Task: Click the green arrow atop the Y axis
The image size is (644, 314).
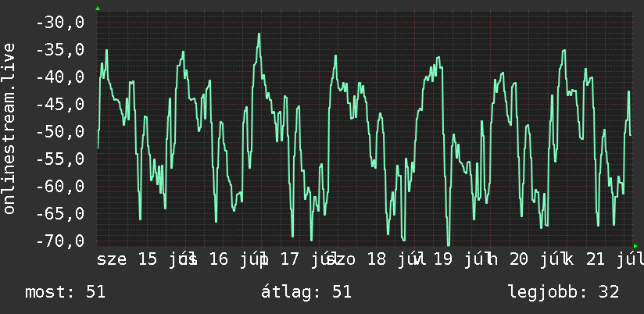Action: [x=98, y=9]
